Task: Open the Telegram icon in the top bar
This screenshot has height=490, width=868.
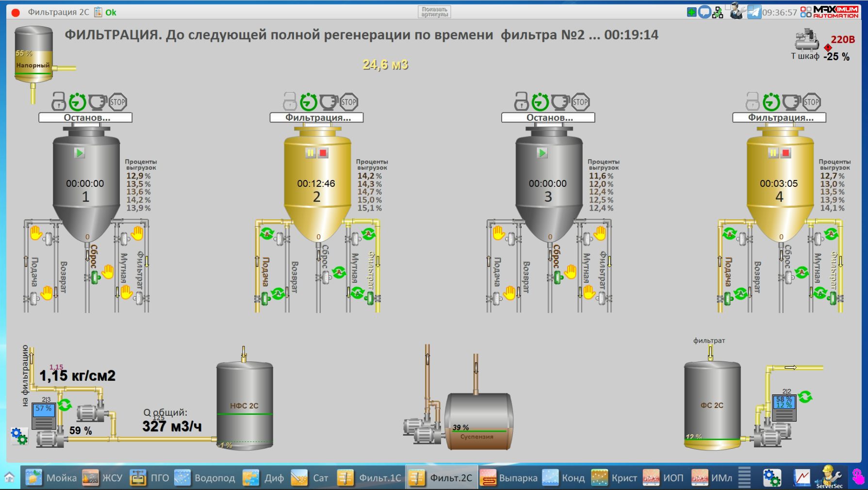Action: pyautogui.click(x=754, y=12)
